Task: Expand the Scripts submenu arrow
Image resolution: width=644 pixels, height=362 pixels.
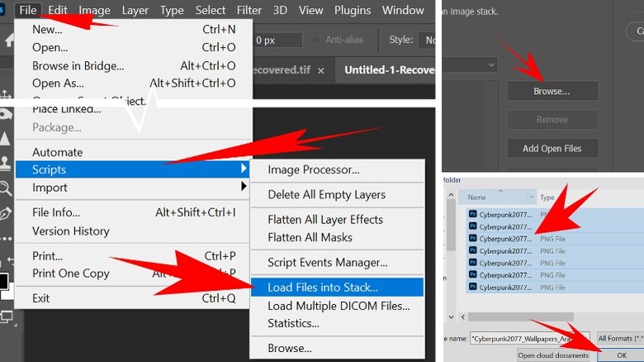Action: tap(244, 169)
